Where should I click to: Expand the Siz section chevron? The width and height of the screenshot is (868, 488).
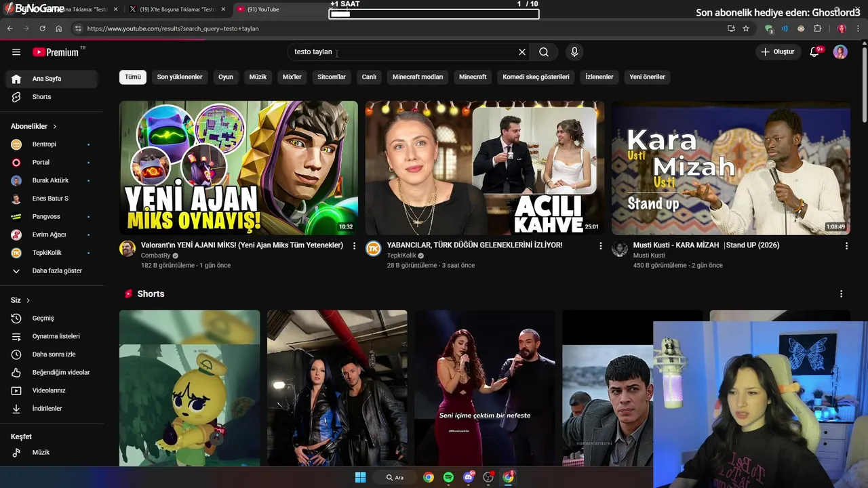pos(28,300)
